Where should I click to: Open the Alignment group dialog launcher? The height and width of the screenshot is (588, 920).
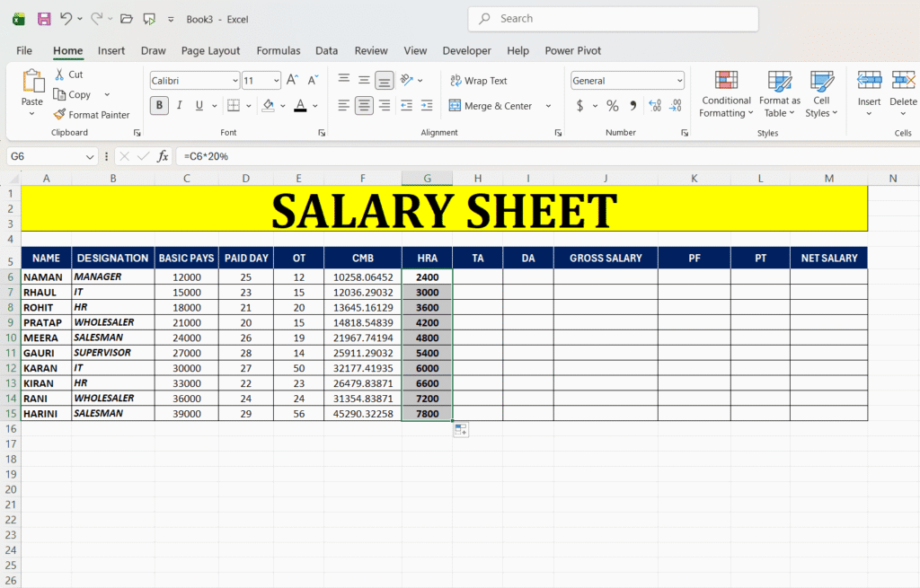click(558, 133)
